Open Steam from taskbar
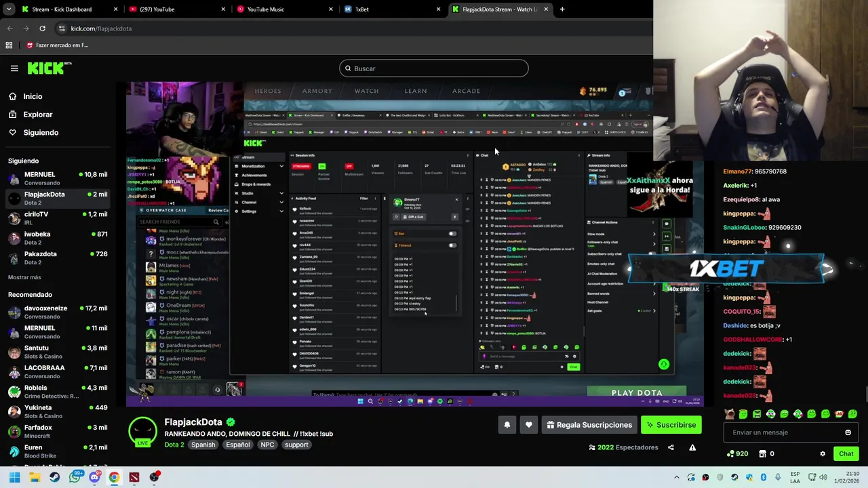This screenshot has height=488, width=868. click(54, 477)
